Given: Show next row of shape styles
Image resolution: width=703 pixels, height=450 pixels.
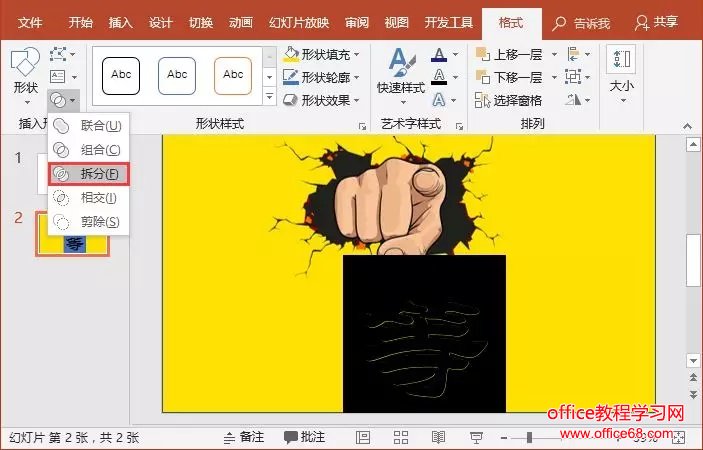Looking at the screenshot, I should pyautogui.click(x=269, y=77).
